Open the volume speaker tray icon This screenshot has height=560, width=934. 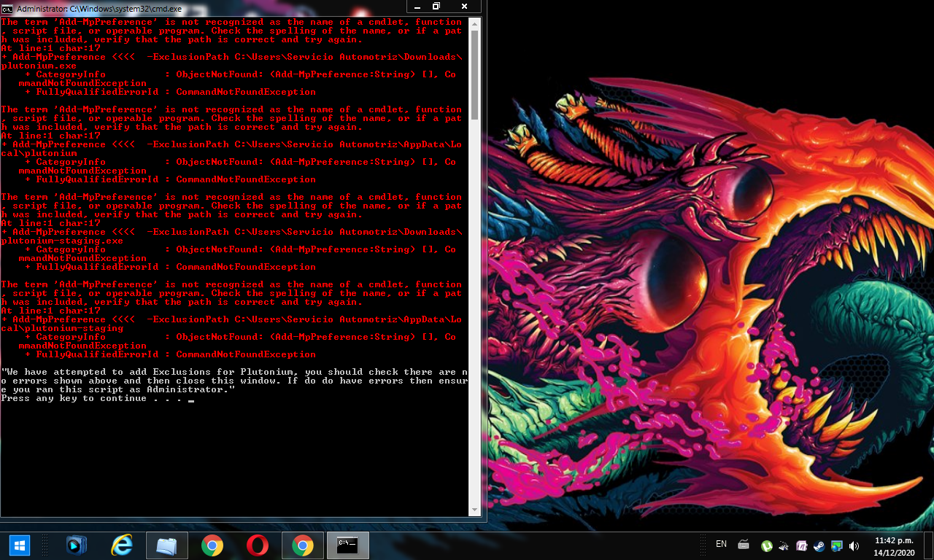point(854,545)
